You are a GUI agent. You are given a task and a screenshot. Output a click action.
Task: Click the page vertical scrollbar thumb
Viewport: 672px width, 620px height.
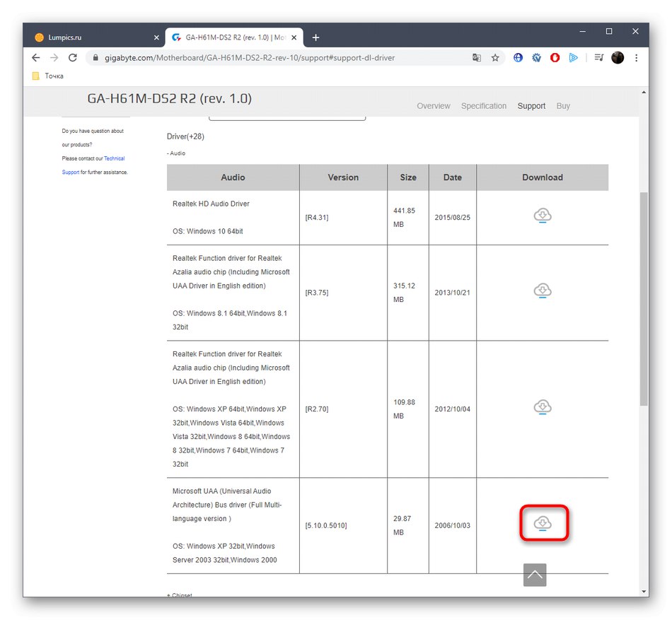[643, 299]
